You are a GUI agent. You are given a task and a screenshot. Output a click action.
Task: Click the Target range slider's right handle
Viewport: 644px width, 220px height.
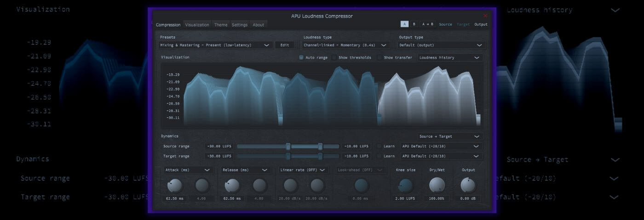click(x=320, y=156)
